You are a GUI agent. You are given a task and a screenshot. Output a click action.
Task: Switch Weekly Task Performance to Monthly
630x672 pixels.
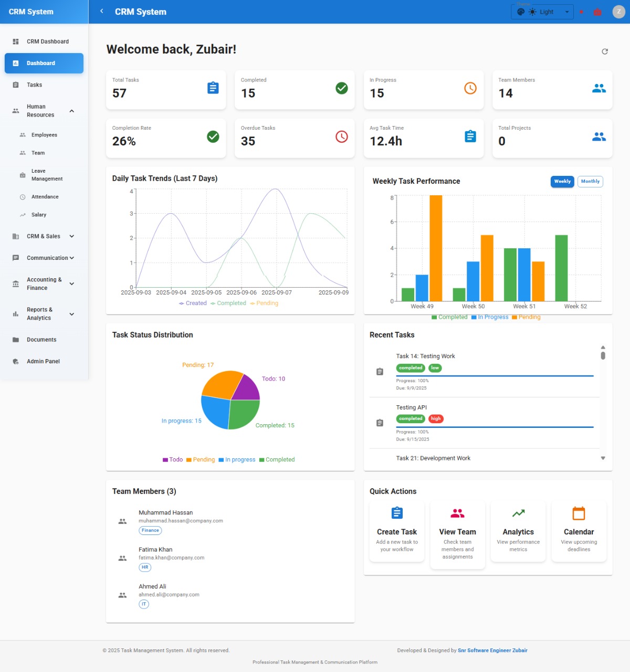pyautogui.click(x=590, y=181)
